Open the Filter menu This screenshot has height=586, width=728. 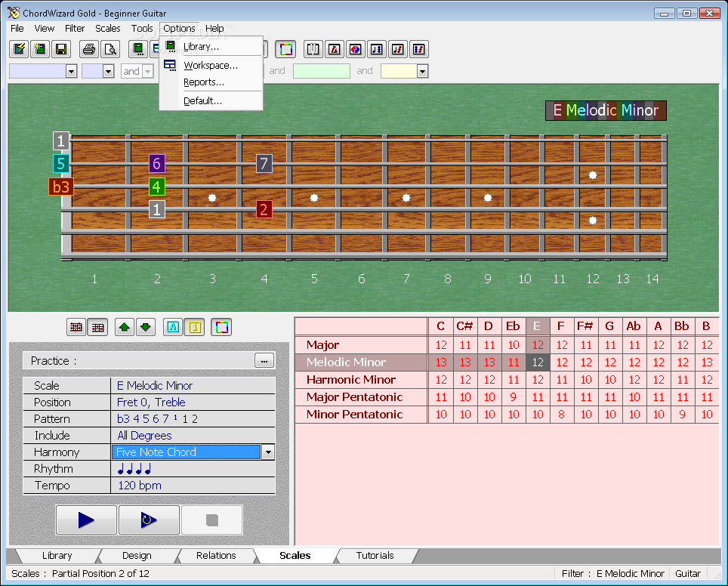75,29
